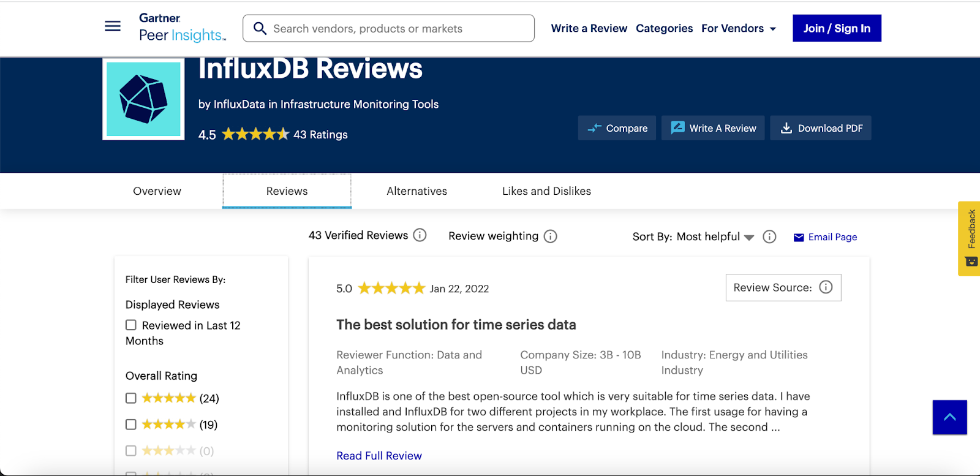Click by InfluxData in Infrastructure Monitoring Tools
This screenshot has height=476, width=980.
pyautogui.click(x=318, y=104)
